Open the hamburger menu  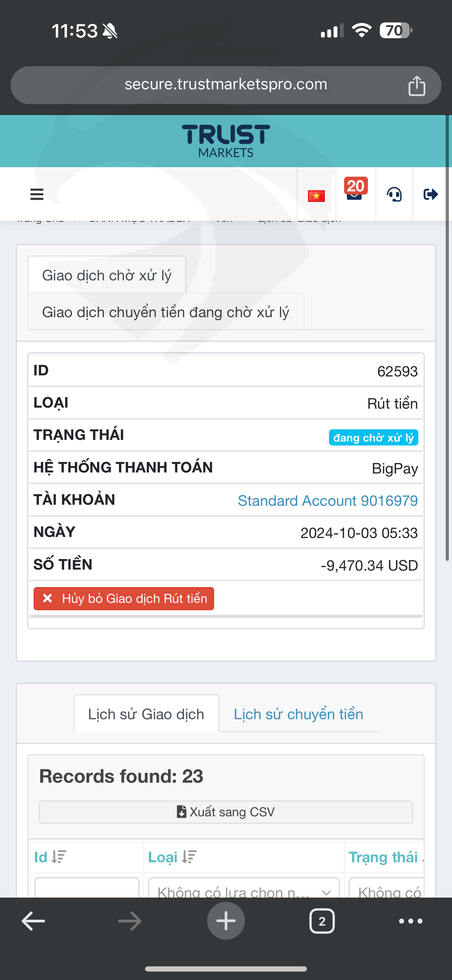37,195
